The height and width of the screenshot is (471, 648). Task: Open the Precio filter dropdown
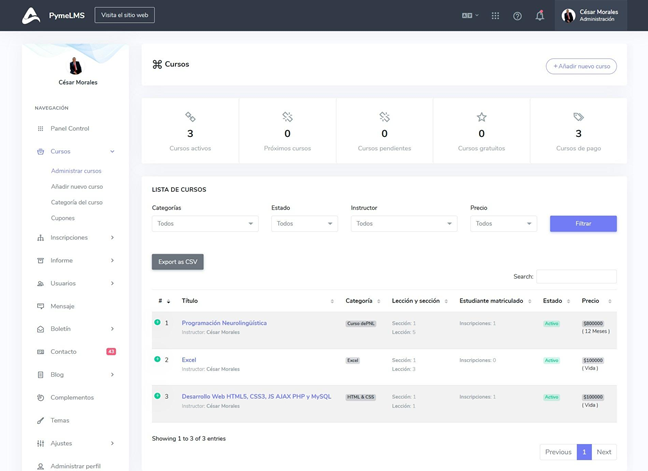tap(503, 224)
